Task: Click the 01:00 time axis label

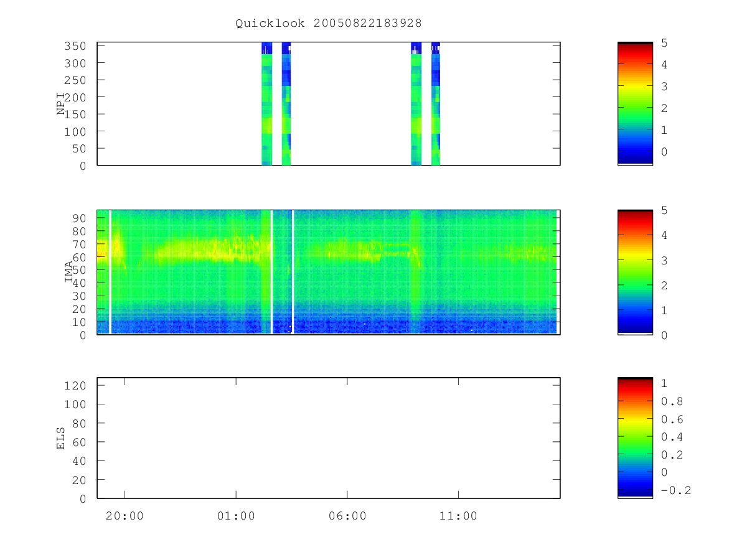Action: tap(236, 516)
